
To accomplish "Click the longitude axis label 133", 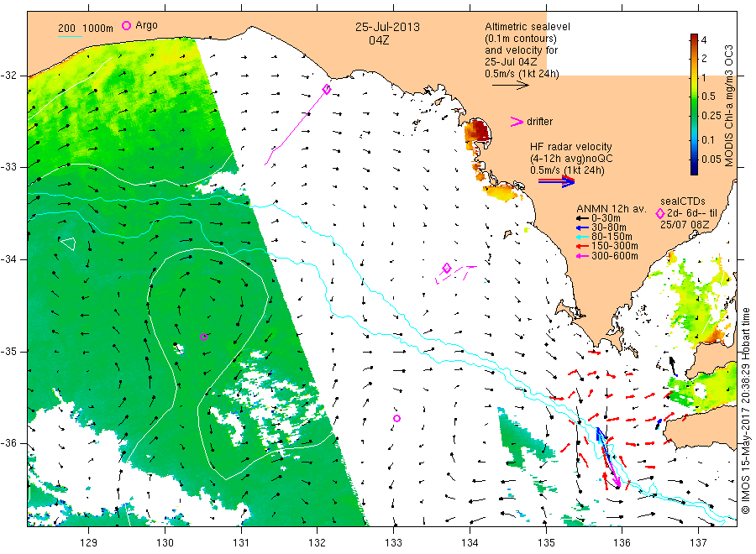I will click(393, 543).
